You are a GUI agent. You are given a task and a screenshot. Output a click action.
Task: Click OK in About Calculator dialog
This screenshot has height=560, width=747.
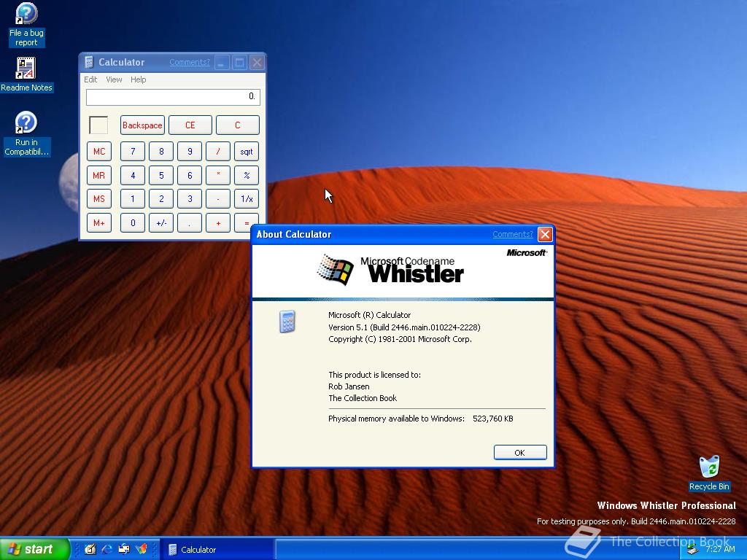pyautogui.click(x=519, y=452)
